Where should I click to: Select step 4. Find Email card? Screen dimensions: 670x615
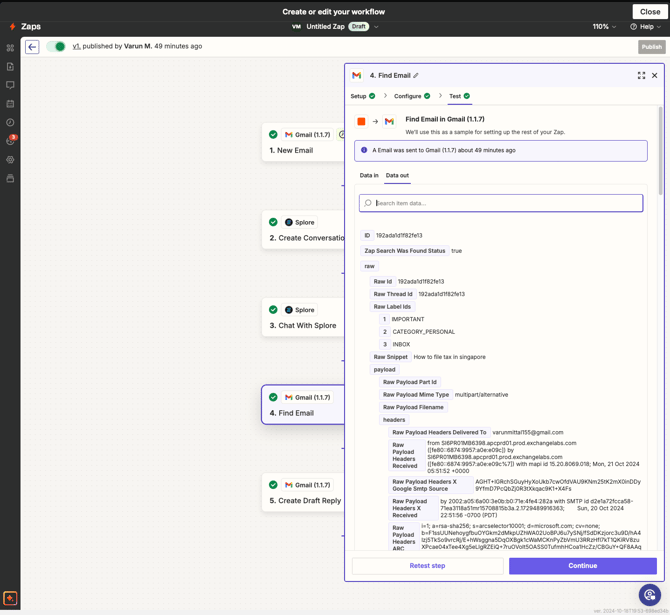303,405
